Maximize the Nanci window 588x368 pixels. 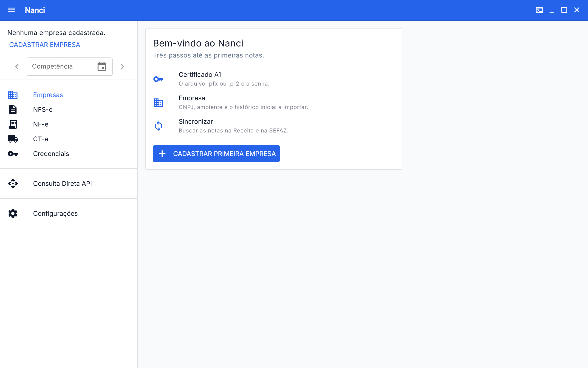tap(564, 10)
